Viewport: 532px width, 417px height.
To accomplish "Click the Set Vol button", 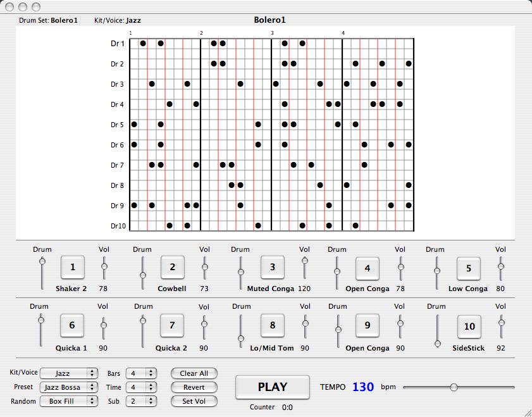I will [194, 401].
